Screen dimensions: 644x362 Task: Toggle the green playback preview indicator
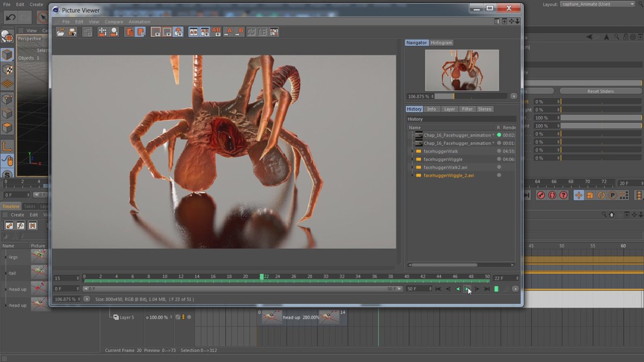coord(496,289)
